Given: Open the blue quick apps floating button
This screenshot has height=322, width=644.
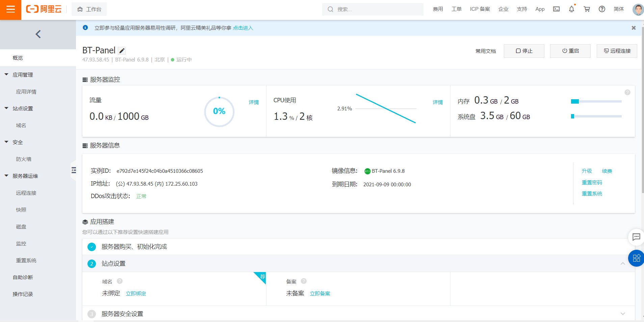Looking at the screenshot, I should pos(636,258).
